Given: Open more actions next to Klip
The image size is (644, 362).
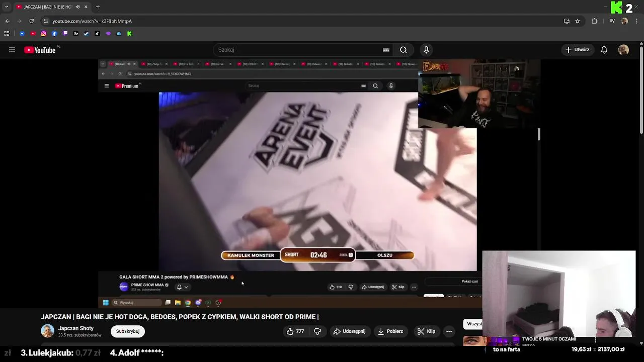Looking at the screenshot, I should pos(449,331).
